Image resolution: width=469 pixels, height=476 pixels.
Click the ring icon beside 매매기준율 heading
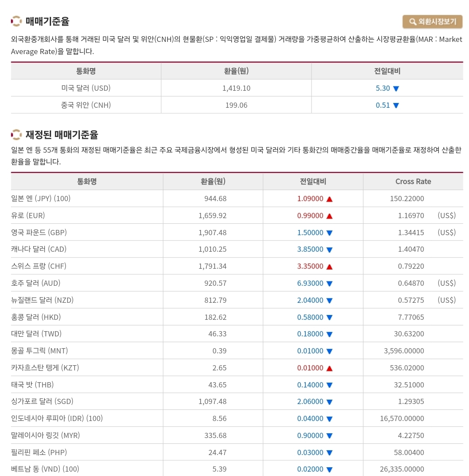pos(17,21)
